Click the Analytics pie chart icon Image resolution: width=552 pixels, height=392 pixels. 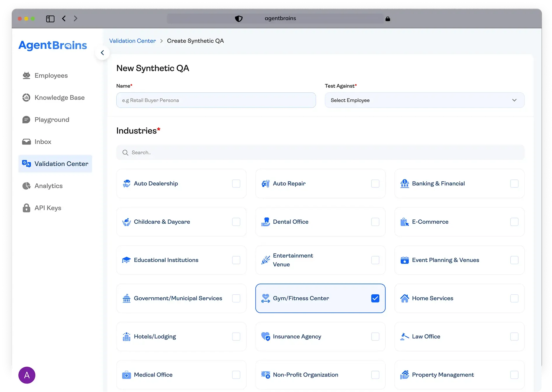[x=27, y=186]
